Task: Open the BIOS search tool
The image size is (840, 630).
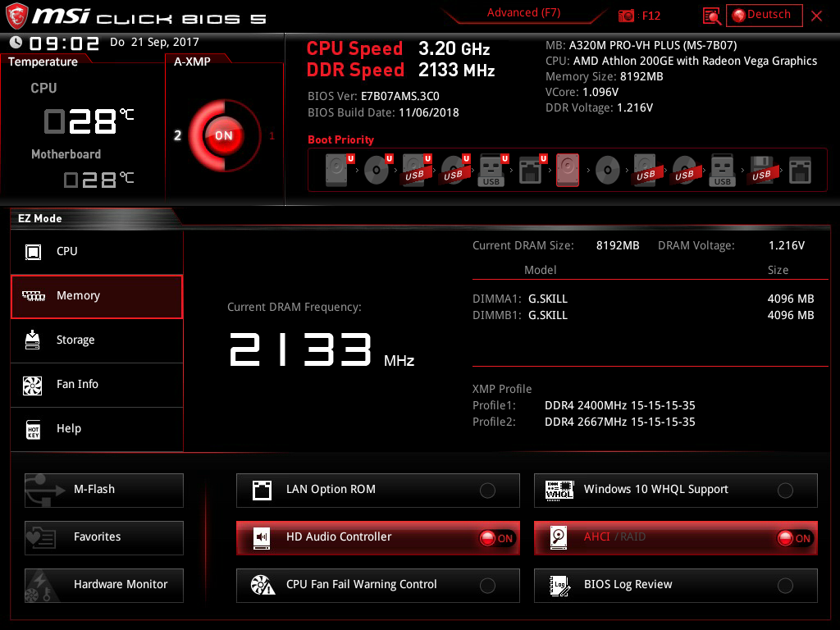Action: coord(711,16)
